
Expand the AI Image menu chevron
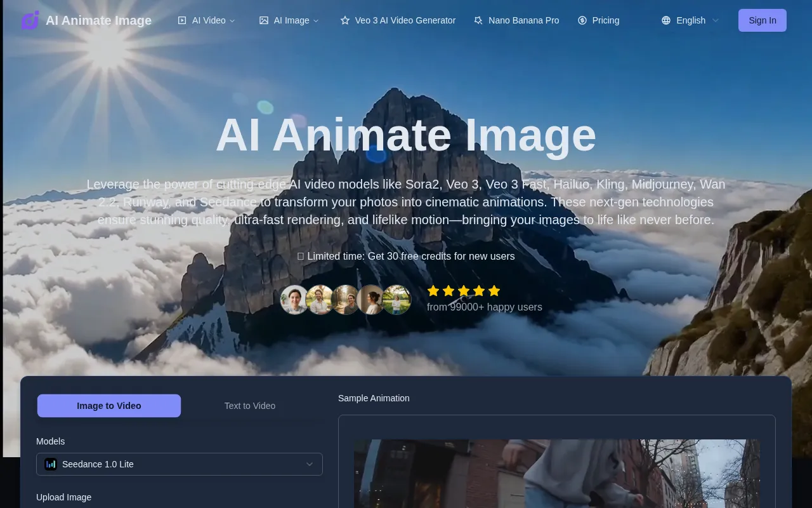(316, 21)
